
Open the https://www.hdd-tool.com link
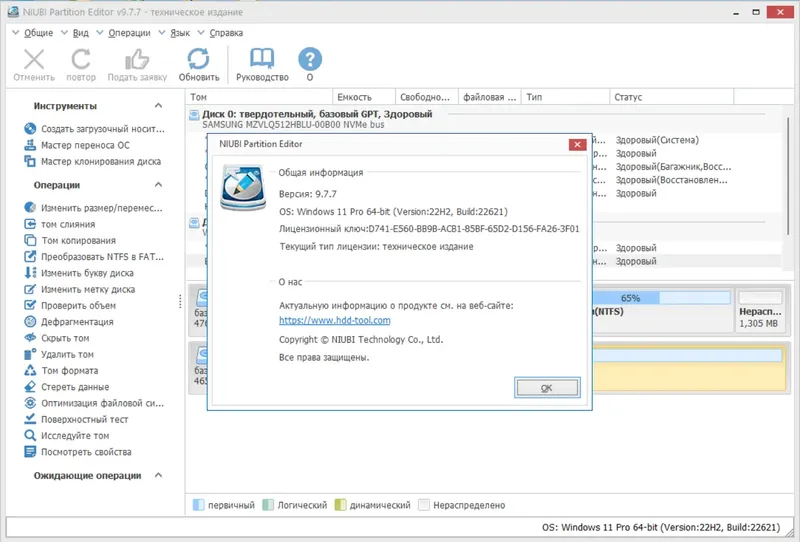tap(335, 321)
